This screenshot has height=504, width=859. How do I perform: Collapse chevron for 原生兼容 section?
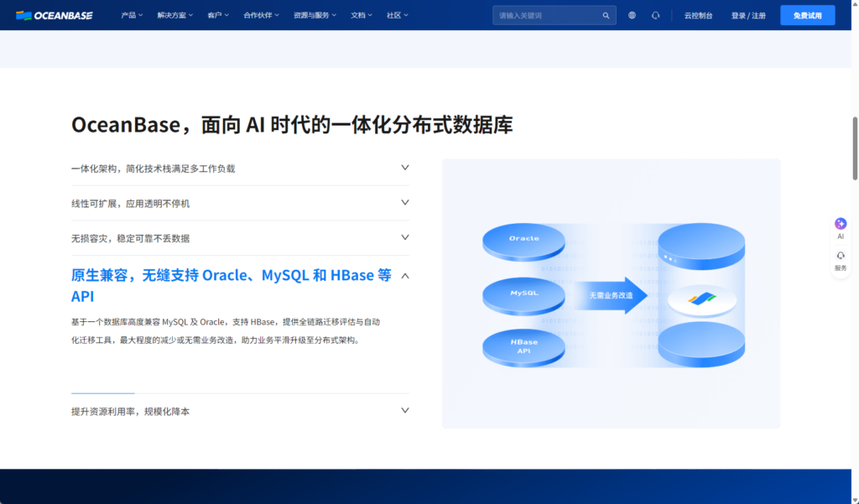[x=405, y=276]
